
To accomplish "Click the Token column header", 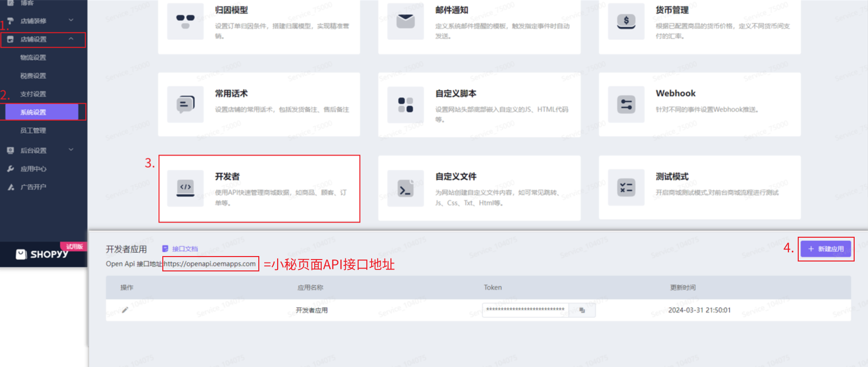I will tap(492, 287).
